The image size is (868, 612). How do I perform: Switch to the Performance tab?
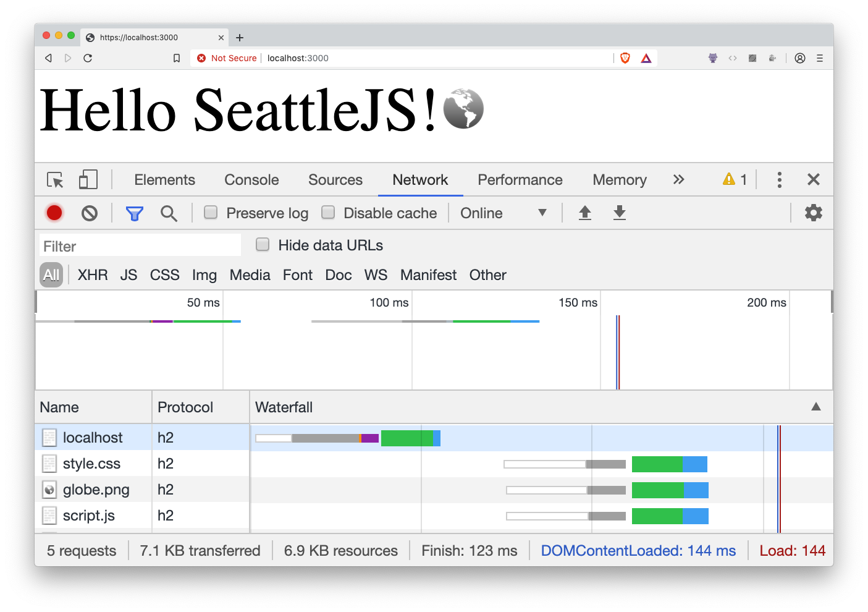[x=520, y=180]
